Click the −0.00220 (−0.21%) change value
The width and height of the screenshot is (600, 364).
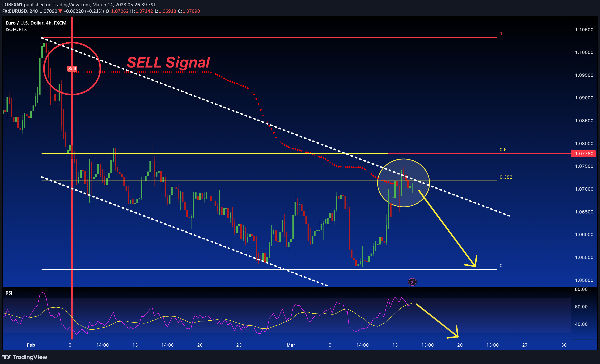[x=84, y=11]
